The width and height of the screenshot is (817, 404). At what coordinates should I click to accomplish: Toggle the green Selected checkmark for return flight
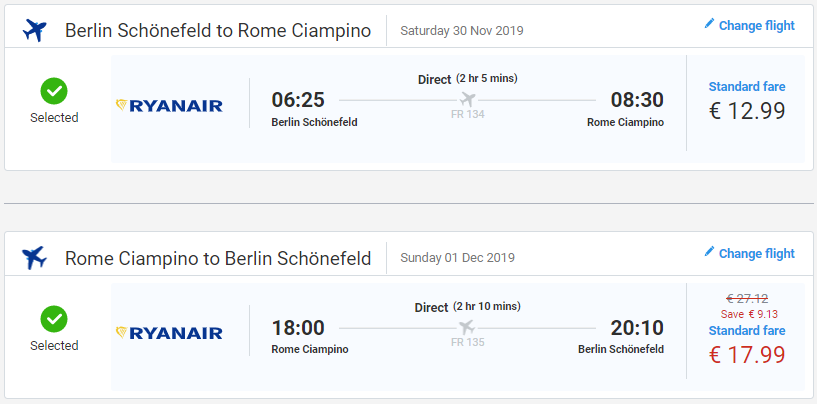54,319
